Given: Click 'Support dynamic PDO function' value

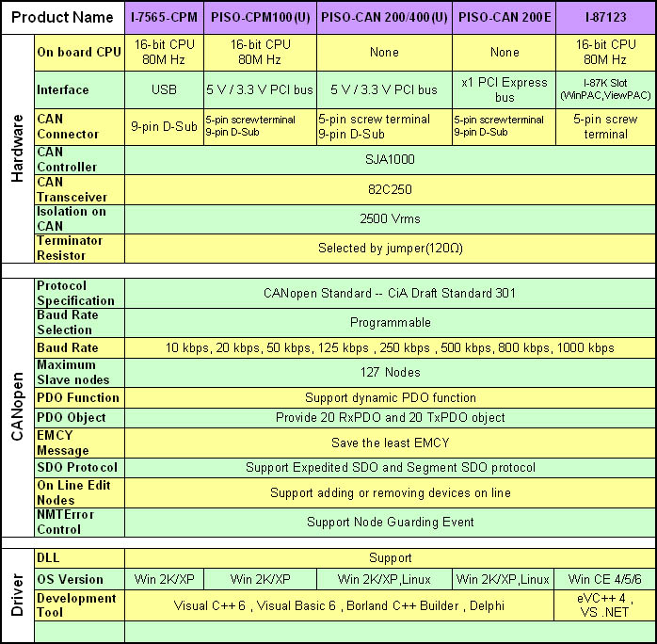Looking at the screenshot, I should tap(390, 397).
